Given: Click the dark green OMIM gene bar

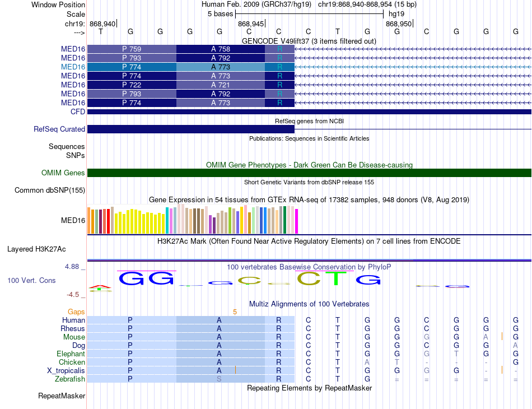Looking at the screenshot, I should pos(309,173).
